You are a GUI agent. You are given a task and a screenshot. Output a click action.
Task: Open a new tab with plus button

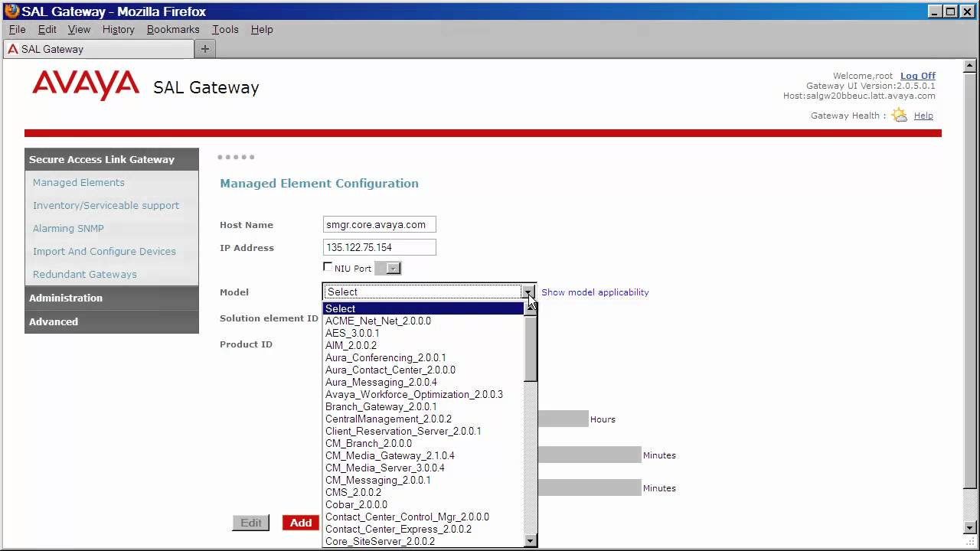[204, 49]
